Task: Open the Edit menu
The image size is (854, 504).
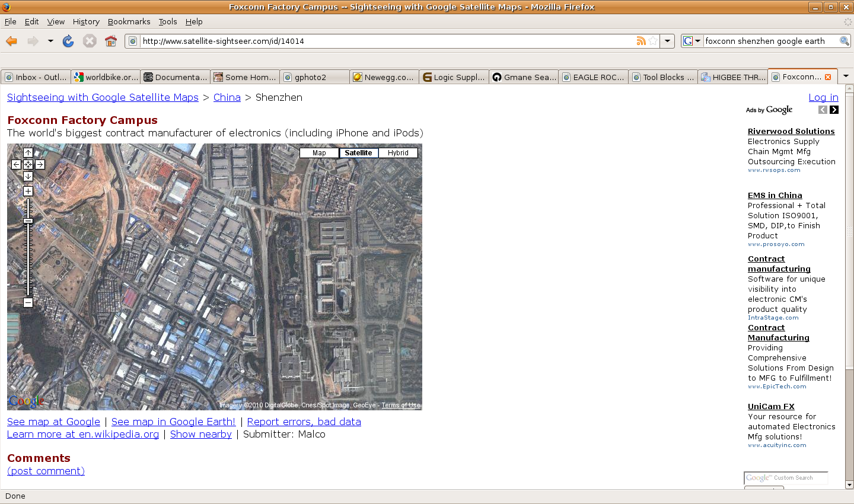Action: click(31, 21)
